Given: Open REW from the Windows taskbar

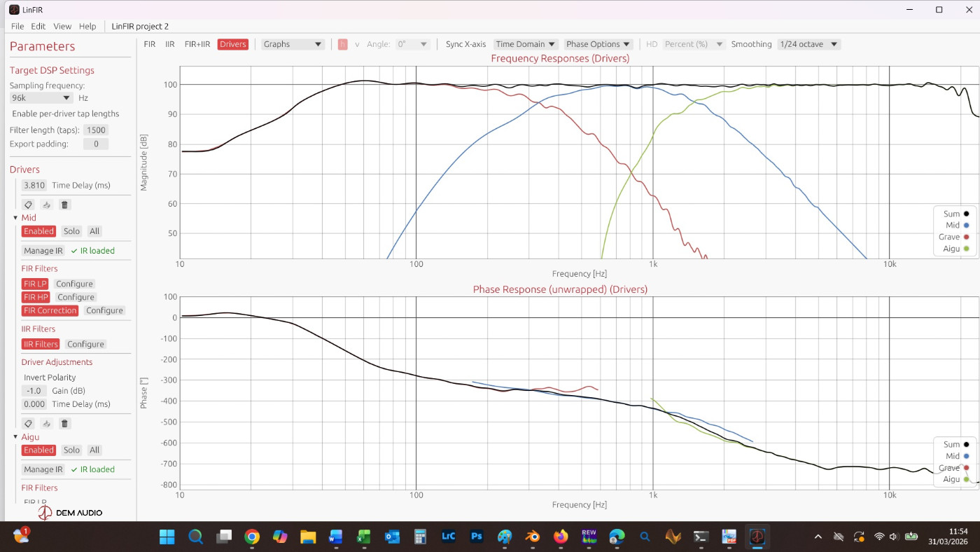Looking at the screenshot, I should point(589,537).
